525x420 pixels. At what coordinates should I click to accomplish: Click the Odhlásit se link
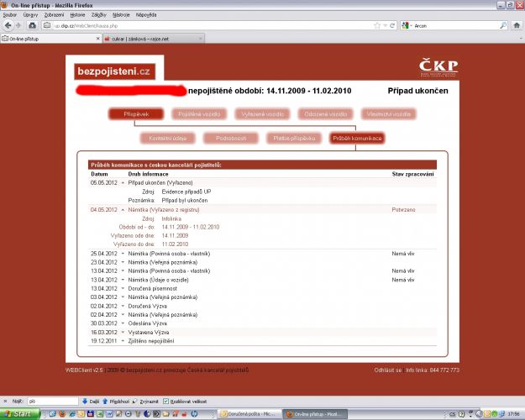(x=388, y=370)
